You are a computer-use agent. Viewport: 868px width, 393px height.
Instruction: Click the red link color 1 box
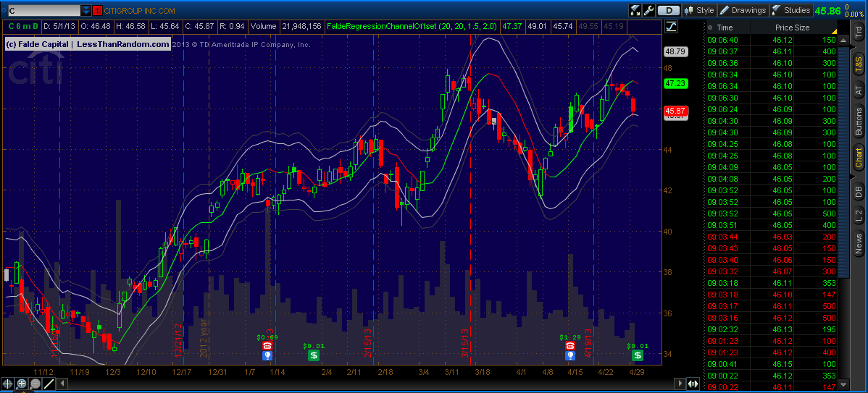[97, 10]
